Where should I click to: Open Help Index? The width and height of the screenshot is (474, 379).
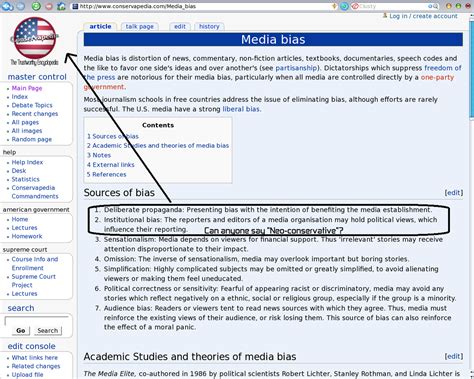point(27,162)
